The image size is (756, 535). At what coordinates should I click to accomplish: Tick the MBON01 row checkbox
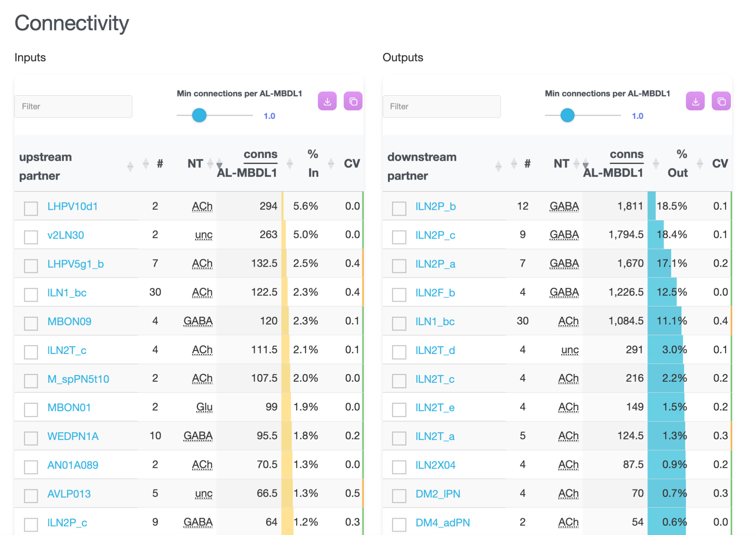click(31, 410)
